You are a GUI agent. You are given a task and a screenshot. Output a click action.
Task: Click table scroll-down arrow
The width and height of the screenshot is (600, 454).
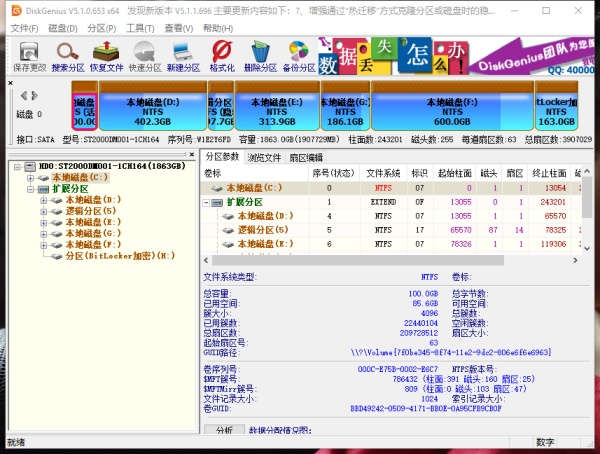click(587, 249)
